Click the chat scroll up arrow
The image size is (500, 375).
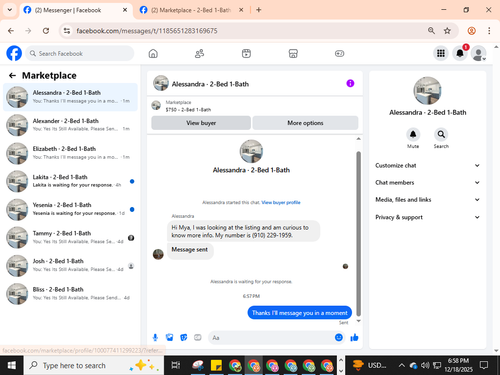[x=358, y=139]
